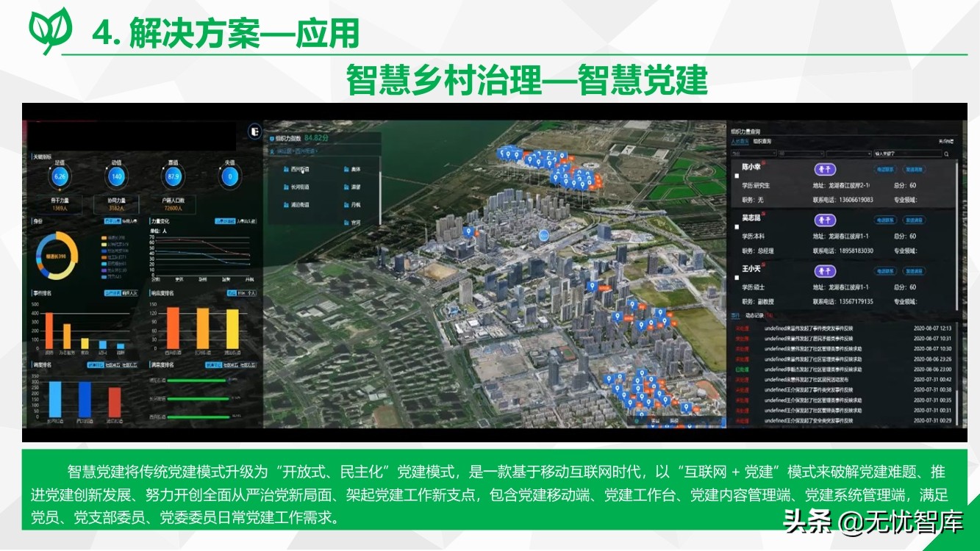This screenshot has width=980, height=551.
Task: Click the 浦沿街道 satisfaction progress bar
Action: (x=196, y=381)
